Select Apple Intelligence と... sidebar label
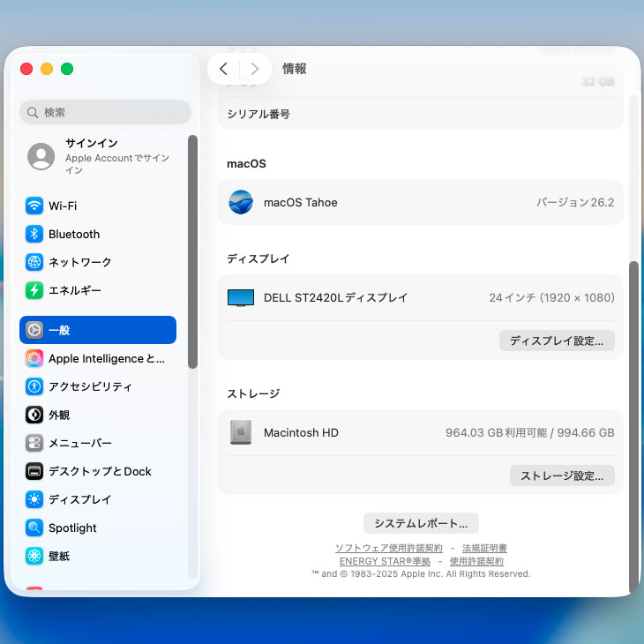The image size is (644, 644). pos(107,358)
